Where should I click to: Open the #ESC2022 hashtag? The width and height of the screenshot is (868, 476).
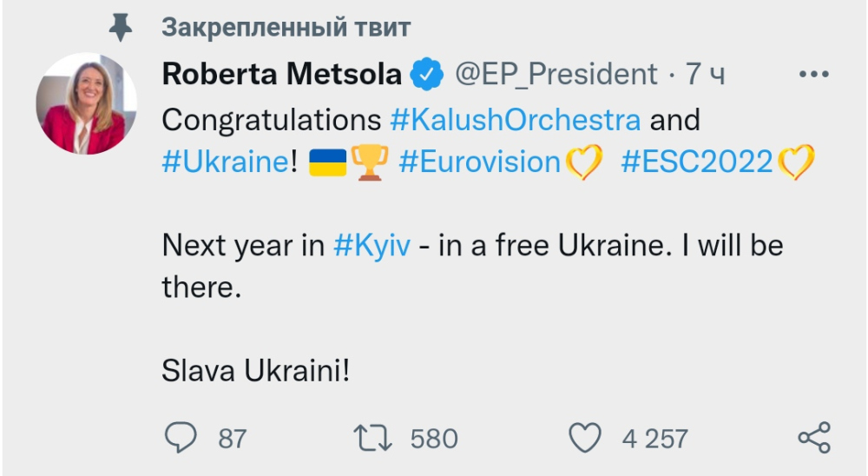point(696,162)
